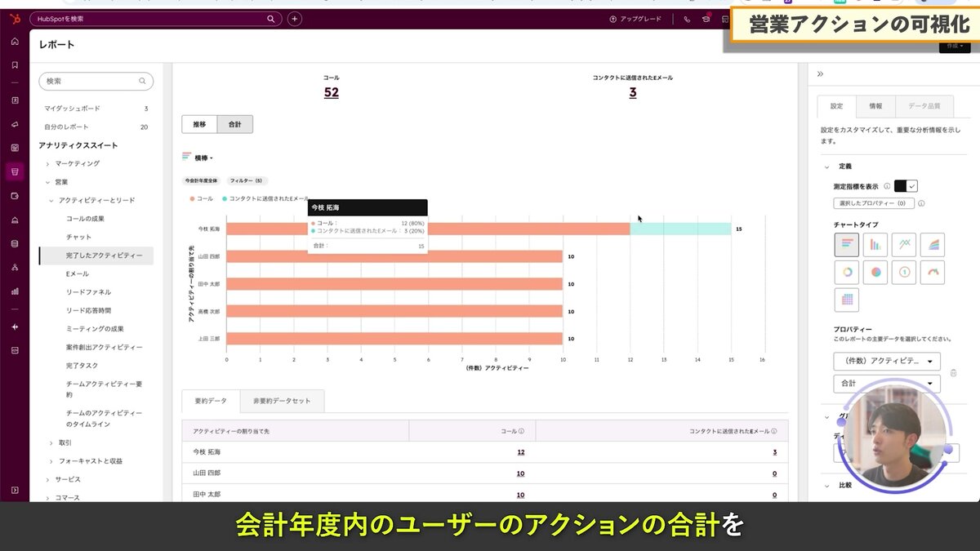
Task: Collapse the 定義 section in settings panel
Action: point(826,167)
